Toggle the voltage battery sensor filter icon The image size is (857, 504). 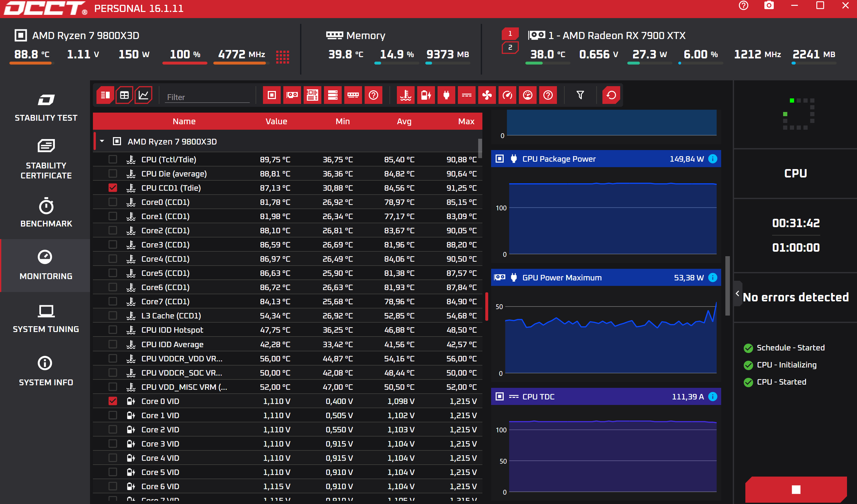point(426,95)
